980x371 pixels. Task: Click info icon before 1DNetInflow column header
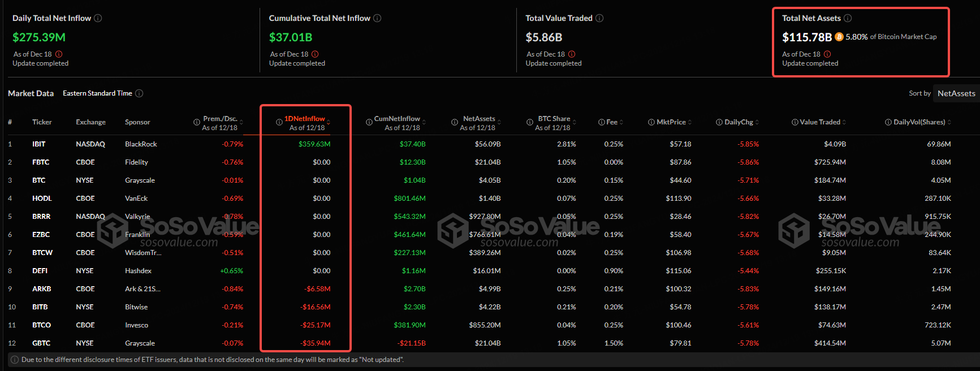click(279, 122)
